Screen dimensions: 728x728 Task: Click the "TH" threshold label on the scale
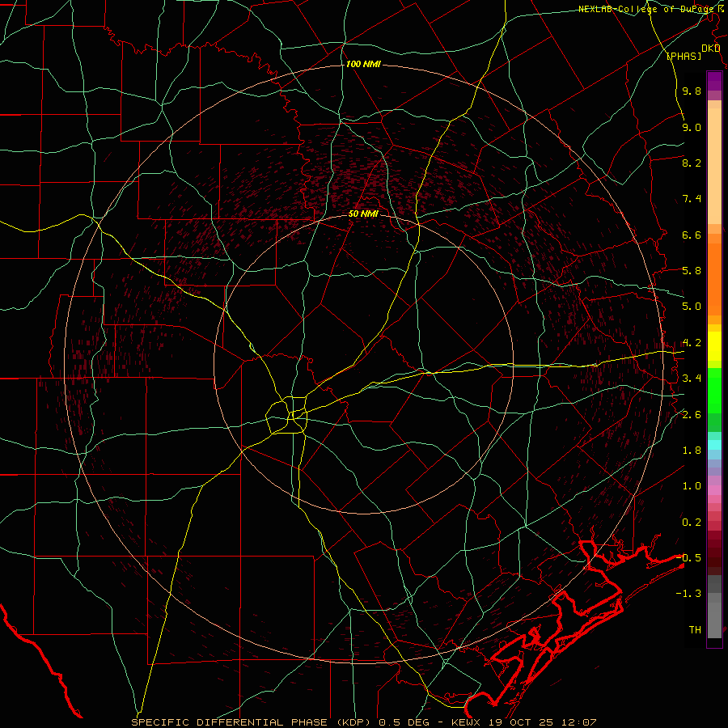pyautogui.click(x=695, y=630)
